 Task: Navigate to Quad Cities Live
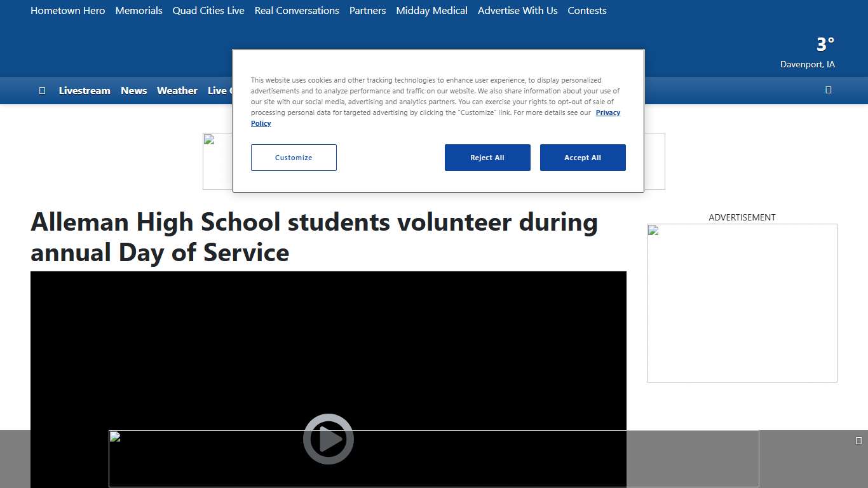tap(208, 11)
